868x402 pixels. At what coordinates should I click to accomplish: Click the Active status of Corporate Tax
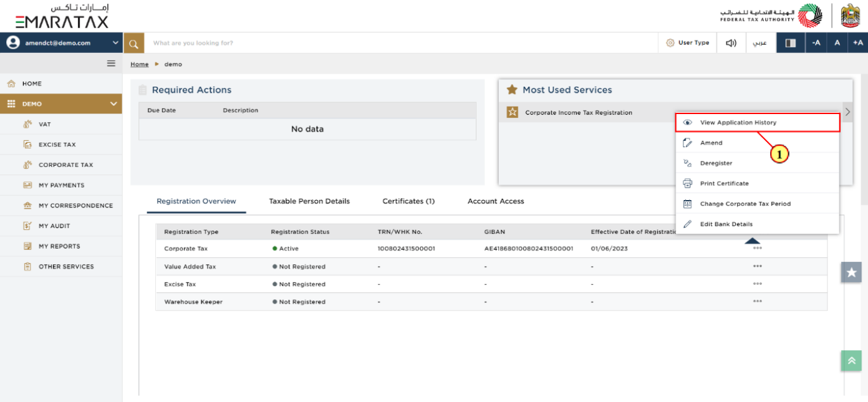[286, 249]
